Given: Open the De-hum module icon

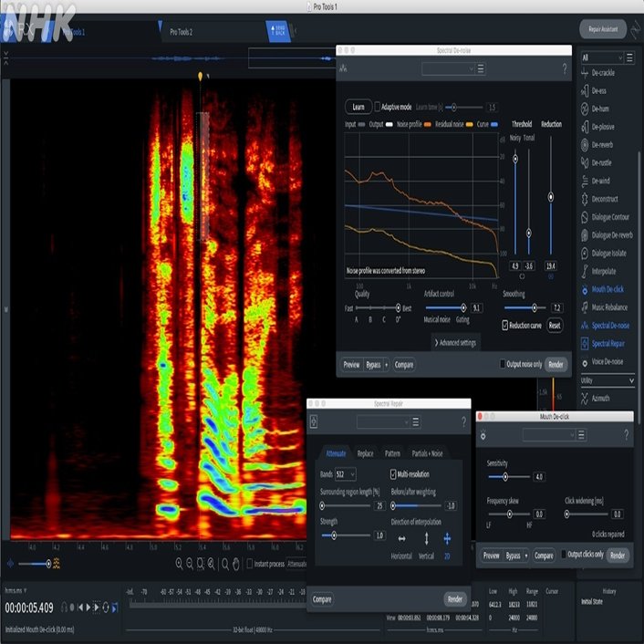Looking at the screenshot, I should 585,109.
